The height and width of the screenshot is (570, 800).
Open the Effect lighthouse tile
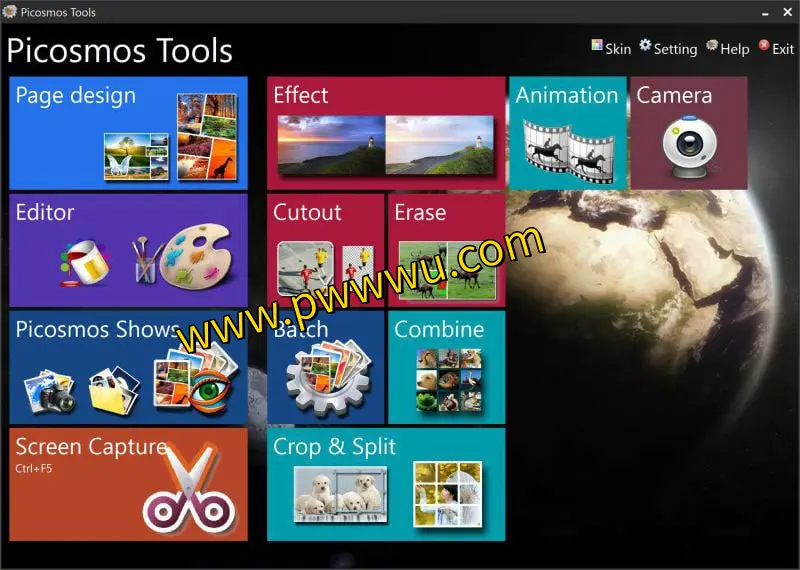click(387, 133)
